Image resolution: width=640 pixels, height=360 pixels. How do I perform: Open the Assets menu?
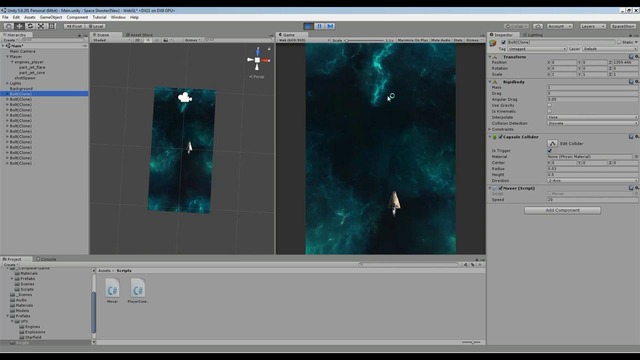click(x=30, y=18)
